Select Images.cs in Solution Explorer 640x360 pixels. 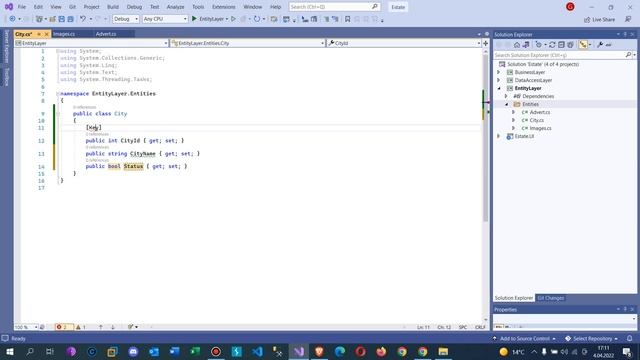coord(540,128)
